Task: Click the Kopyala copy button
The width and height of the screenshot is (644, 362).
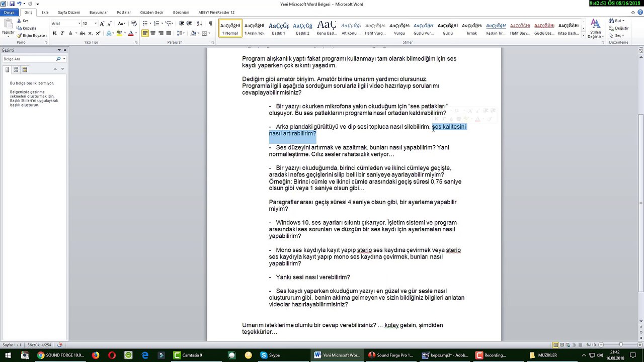Action: click(x=26, y=28)
